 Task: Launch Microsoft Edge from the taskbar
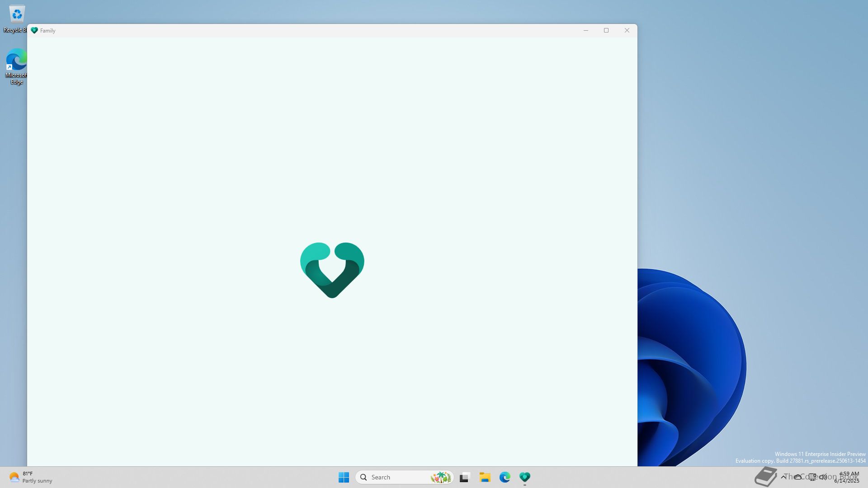point(505,477)
